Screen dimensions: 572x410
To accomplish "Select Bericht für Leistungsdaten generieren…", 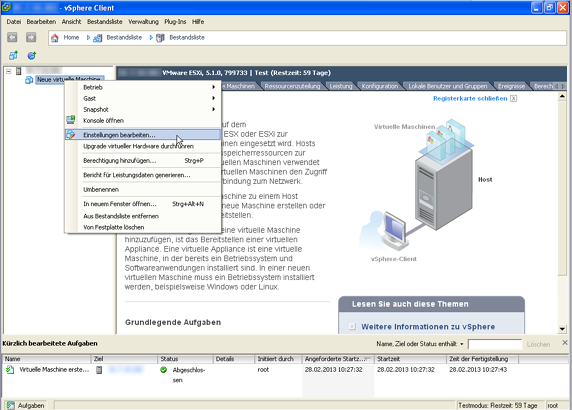I will tap(143, 175).
